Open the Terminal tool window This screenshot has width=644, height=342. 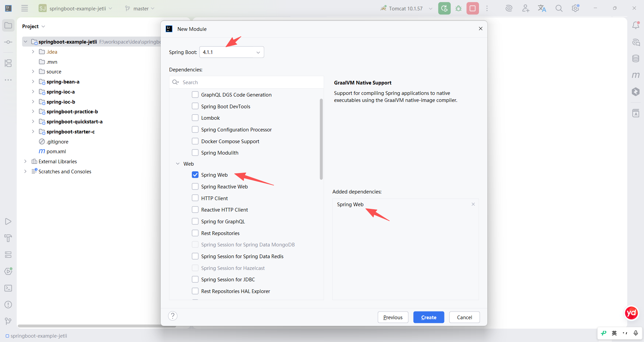coord(8,288)
